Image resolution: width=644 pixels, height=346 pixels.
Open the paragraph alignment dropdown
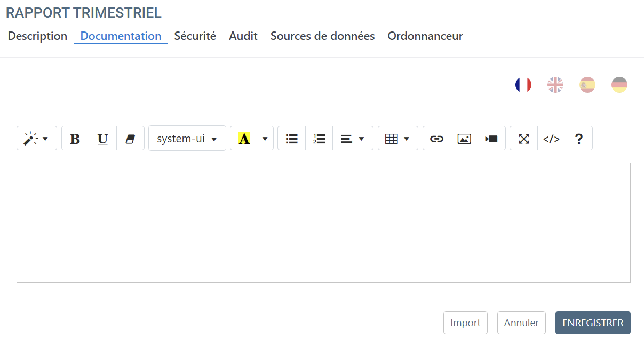click(353, 139)
